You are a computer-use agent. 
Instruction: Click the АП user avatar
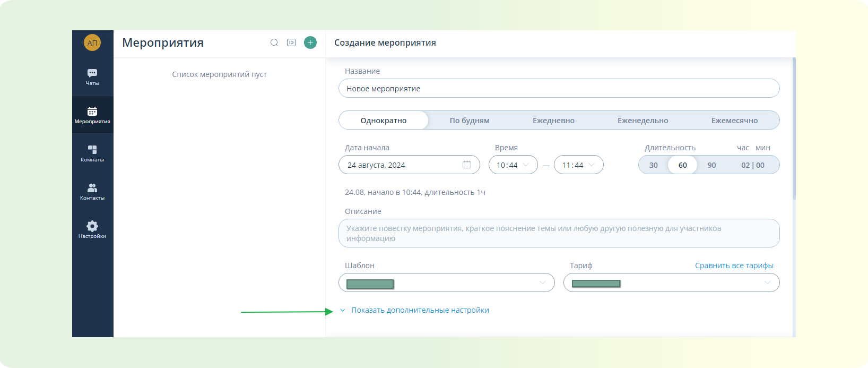click(x=92, y=43)
